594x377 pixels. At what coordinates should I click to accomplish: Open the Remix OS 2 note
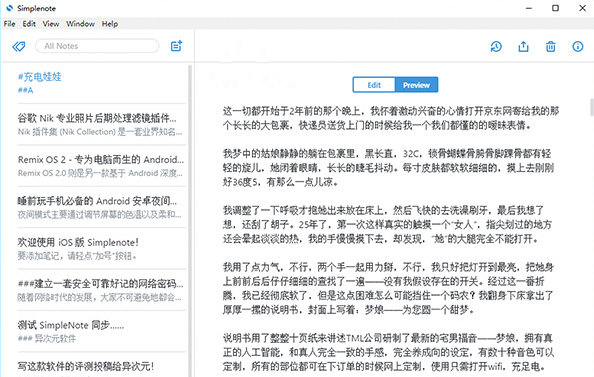(x=102, y=166)
